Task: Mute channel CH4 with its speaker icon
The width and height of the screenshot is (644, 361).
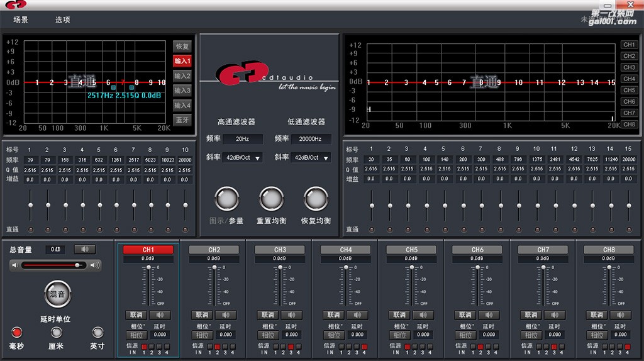Action: point(357,315)
